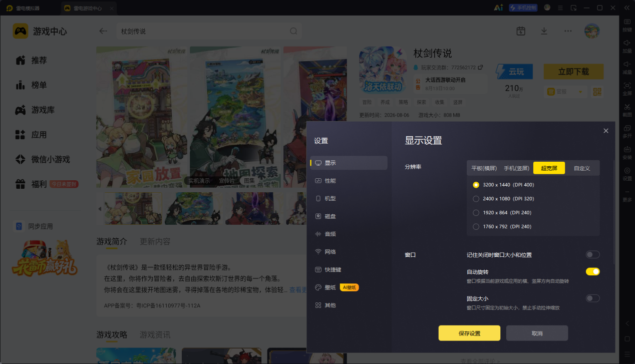The width and height of the screenshot is (635, 364).
Task: Click the 立即下载 download now button
Action: click(x=573, y=72)
